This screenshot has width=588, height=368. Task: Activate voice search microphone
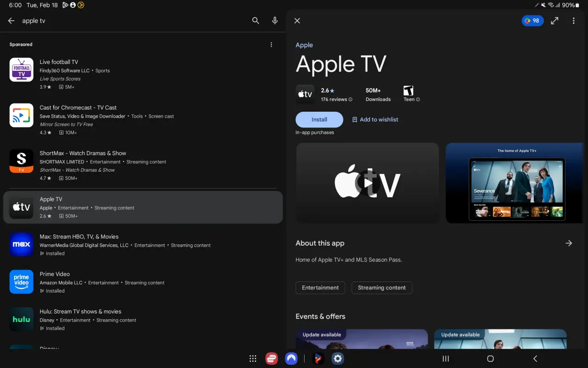(x=275, y=21)
